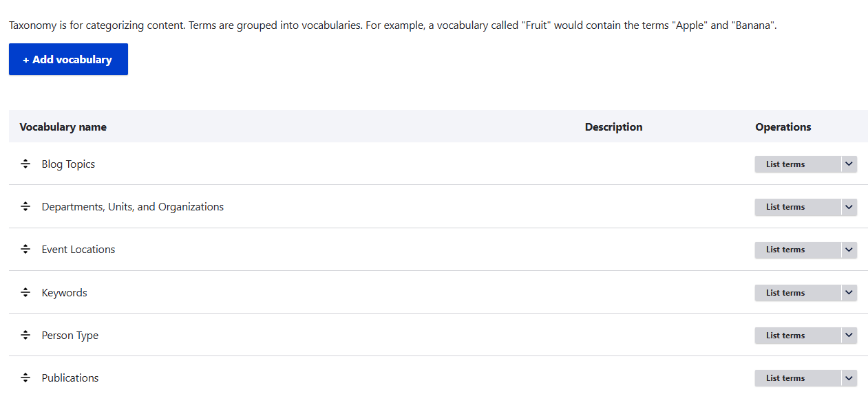Expand Person Type operations dropdown

(x=849, y=336)
